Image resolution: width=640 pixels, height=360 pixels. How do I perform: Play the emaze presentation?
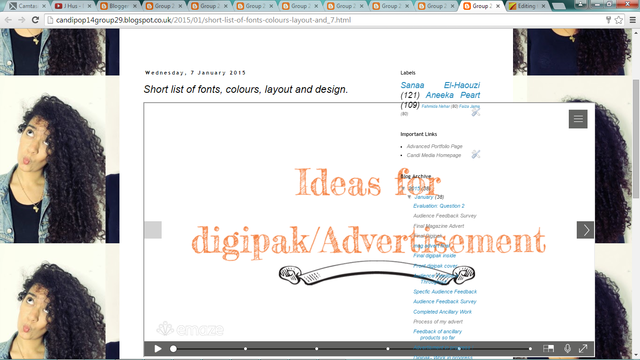[x=158, y=349]
